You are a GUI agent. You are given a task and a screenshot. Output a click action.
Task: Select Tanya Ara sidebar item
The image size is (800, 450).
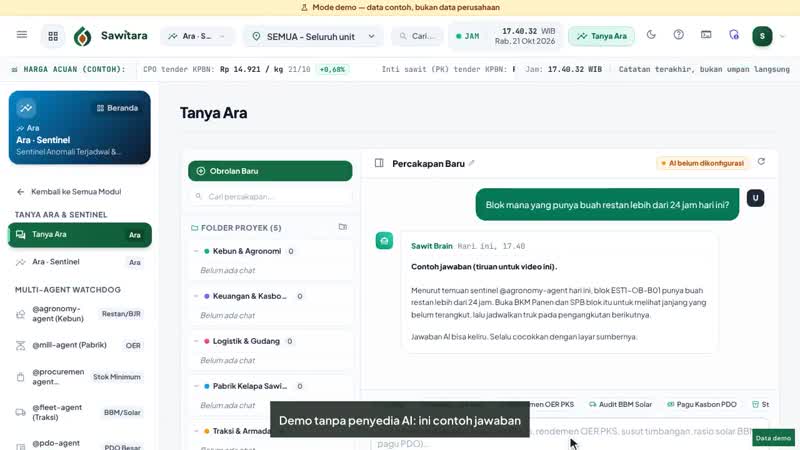tap(80, 235)
